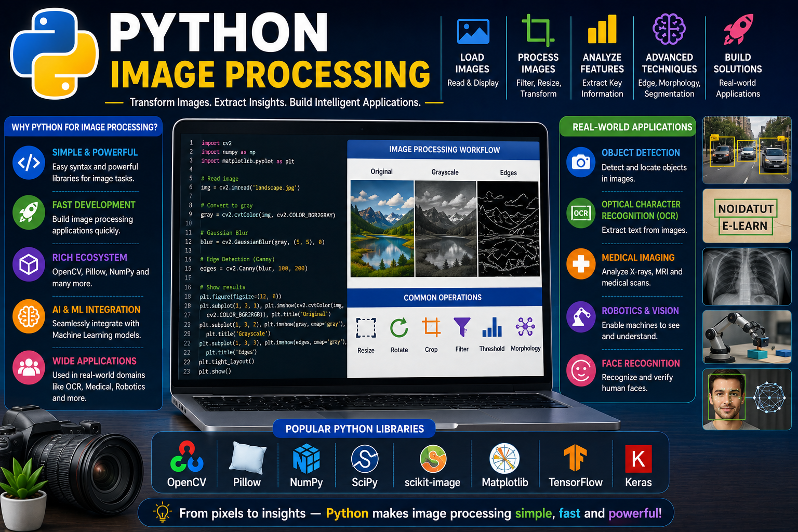The height and width of the screenshot is (532, 798).
Task: Click the Original landscape image
Action: (x=382, y=228)
